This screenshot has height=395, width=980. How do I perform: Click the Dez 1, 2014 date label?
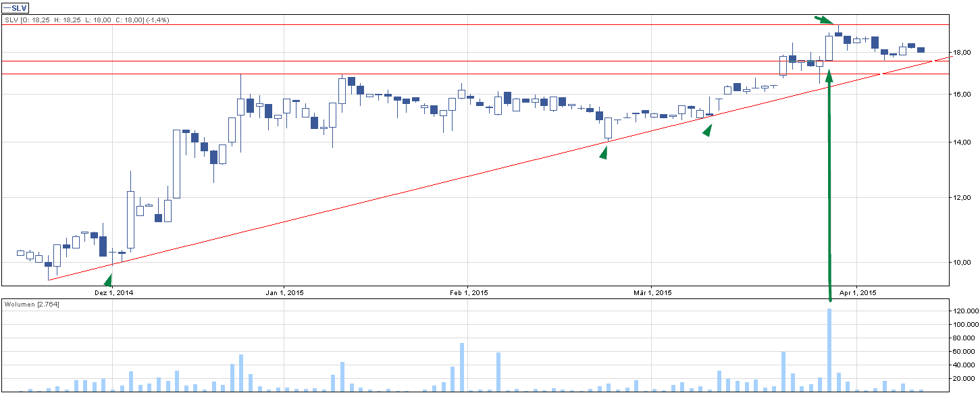click(112, 292)
